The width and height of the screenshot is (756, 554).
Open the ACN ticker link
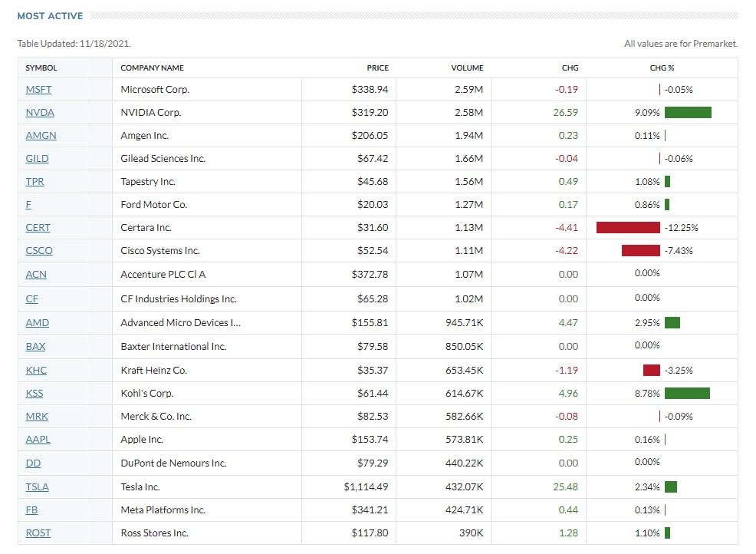click(36, 275)
